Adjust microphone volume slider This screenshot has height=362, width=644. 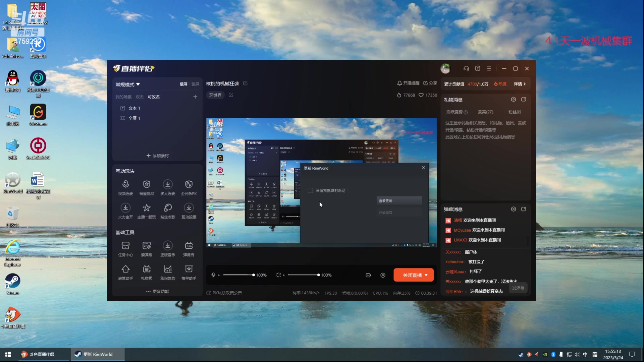[238, 275]
